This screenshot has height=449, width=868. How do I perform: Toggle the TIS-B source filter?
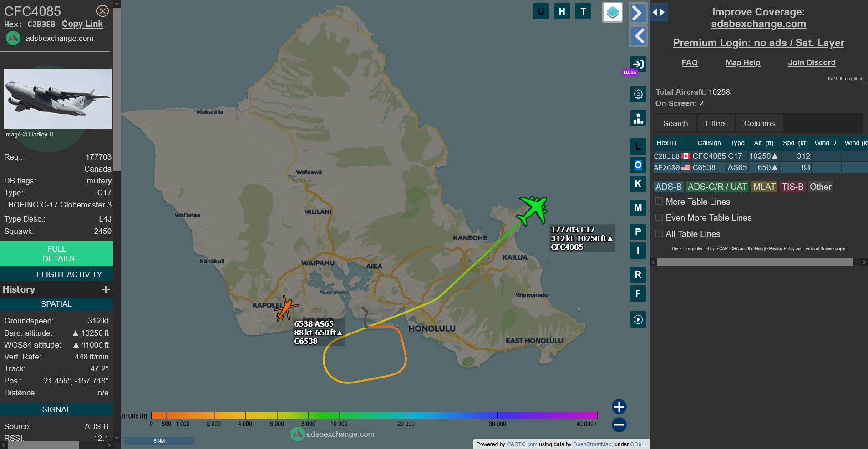[x=793, y=187]
